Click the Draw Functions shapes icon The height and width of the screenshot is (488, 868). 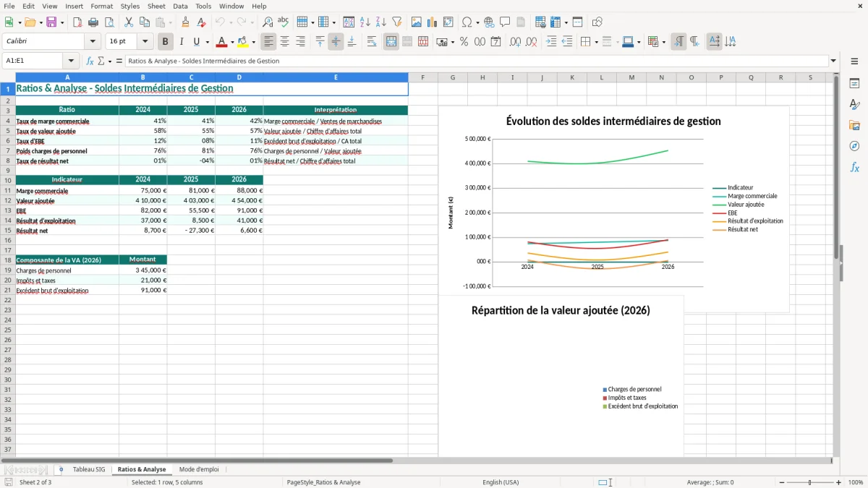597,22
